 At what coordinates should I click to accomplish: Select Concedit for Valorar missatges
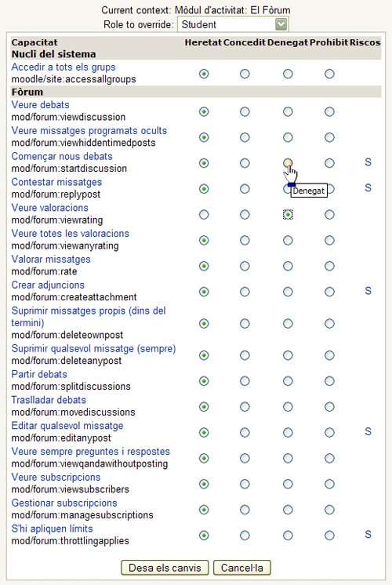[x=245, y=266]
